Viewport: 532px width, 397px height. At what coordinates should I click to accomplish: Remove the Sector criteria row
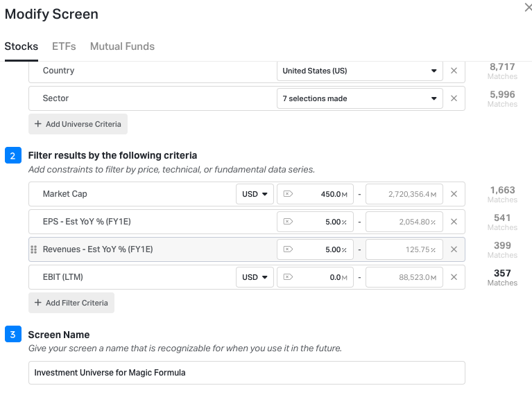(454, 98)
